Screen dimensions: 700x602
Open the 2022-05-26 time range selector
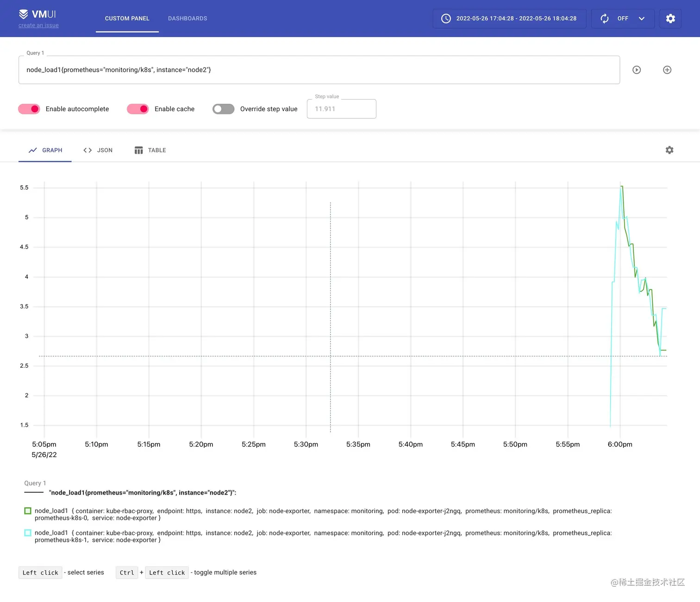pyautogui.click(x=516, y=19)
